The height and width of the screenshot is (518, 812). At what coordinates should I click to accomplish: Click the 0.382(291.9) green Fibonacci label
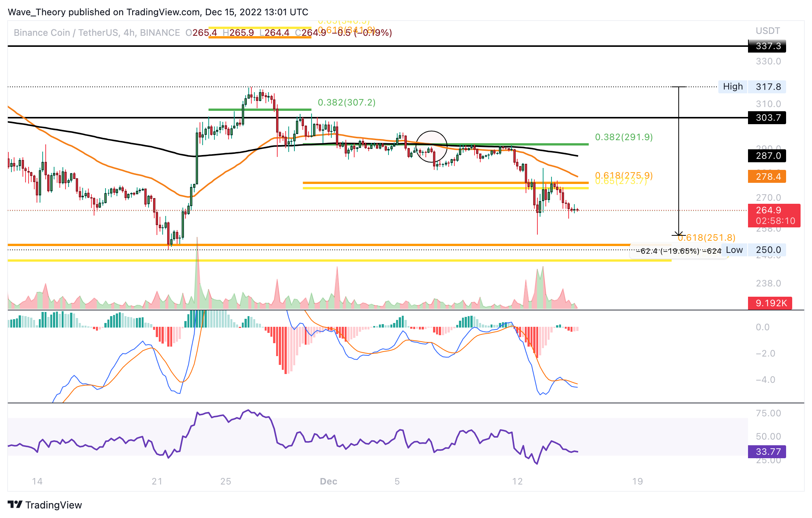coord(624,137)
